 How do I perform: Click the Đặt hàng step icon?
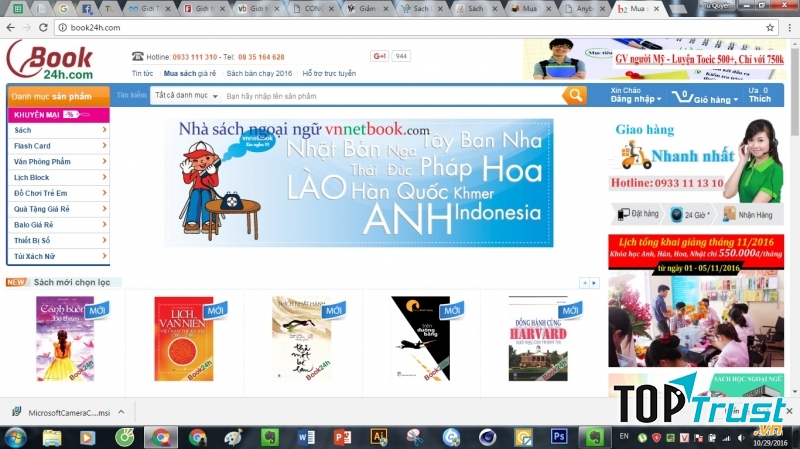tap(623, 214)
